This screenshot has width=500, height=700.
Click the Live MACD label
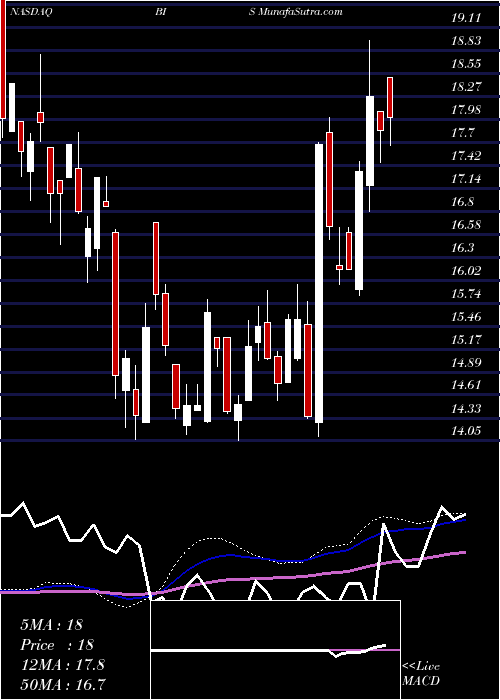click(421, 674)
